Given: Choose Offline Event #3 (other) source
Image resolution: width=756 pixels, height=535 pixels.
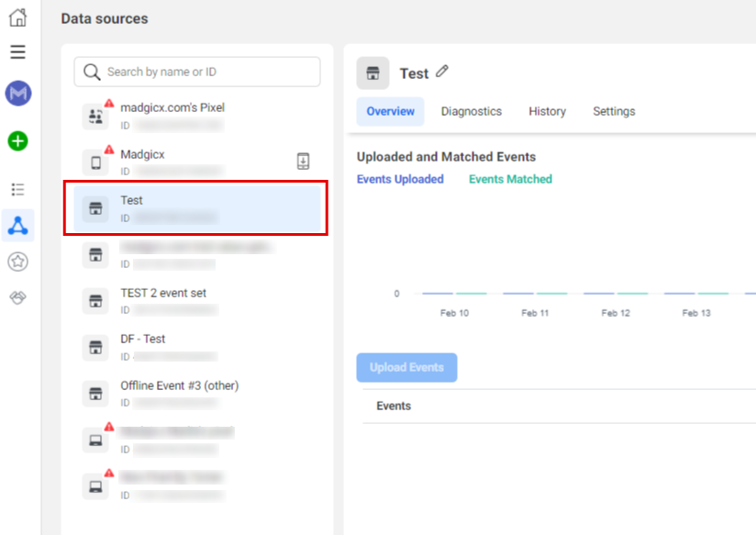Looking at the screenshot, I should 180,393.
